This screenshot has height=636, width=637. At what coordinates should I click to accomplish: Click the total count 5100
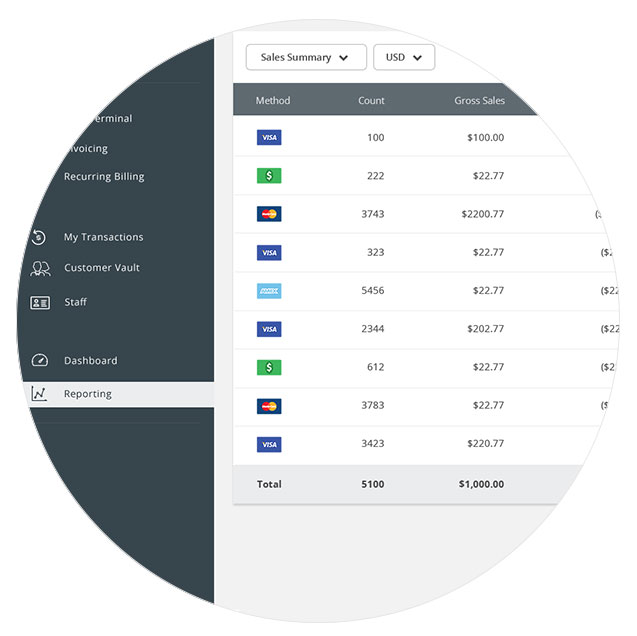[x=373, y=484]
